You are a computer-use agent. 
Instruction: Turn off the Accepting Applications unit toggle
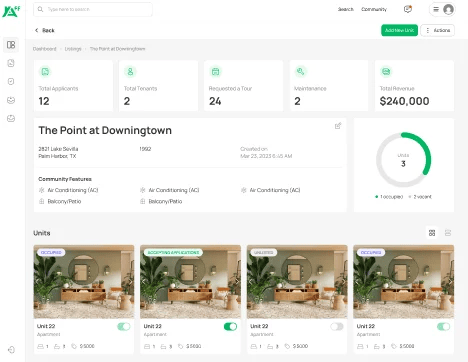230,327
